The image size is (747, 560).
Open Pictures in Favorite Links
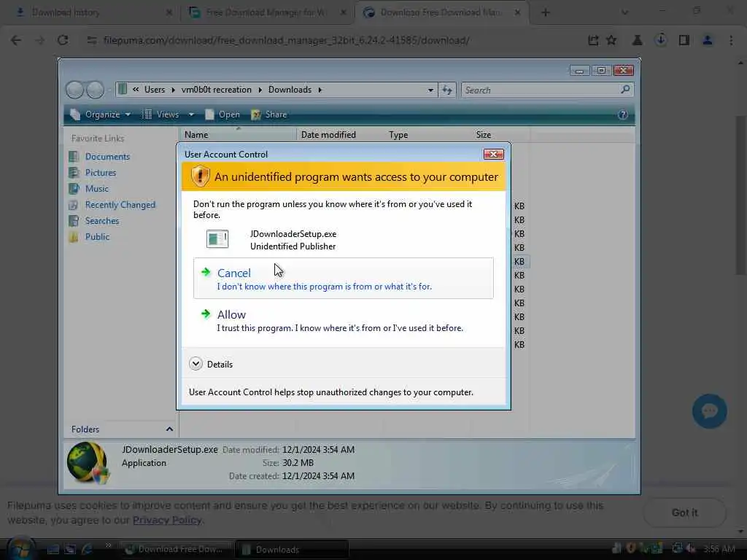(101, 172)
